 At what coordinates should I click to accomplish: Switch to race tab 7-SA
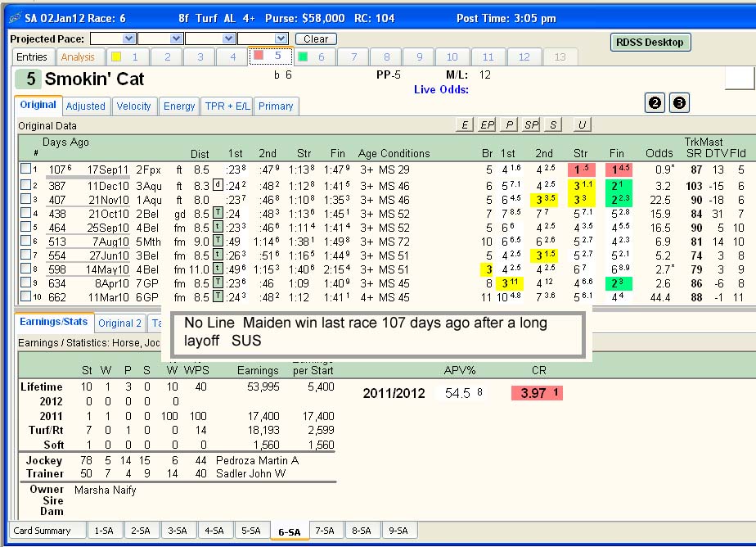pos(325,531)
